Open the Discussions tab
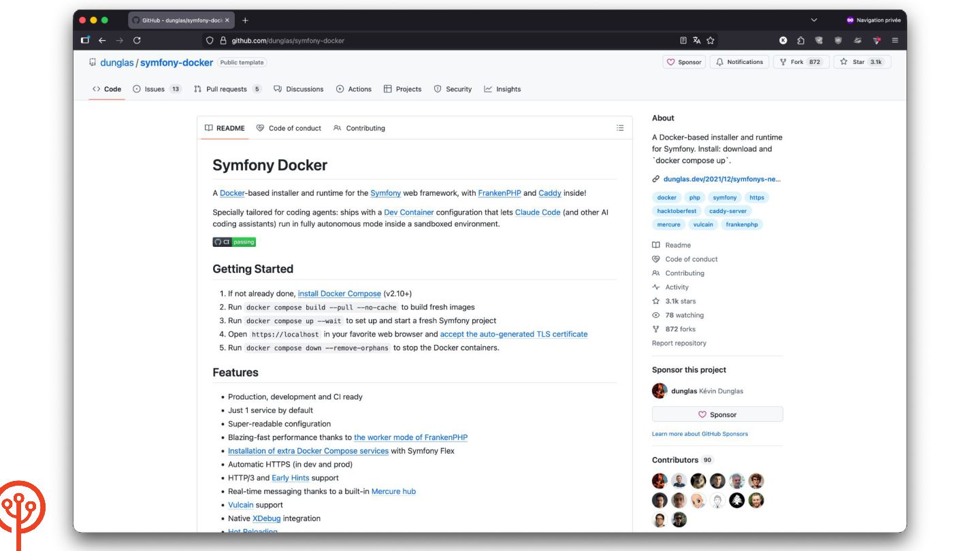Viewport: 980px width, 551px height. coord(298,89)
